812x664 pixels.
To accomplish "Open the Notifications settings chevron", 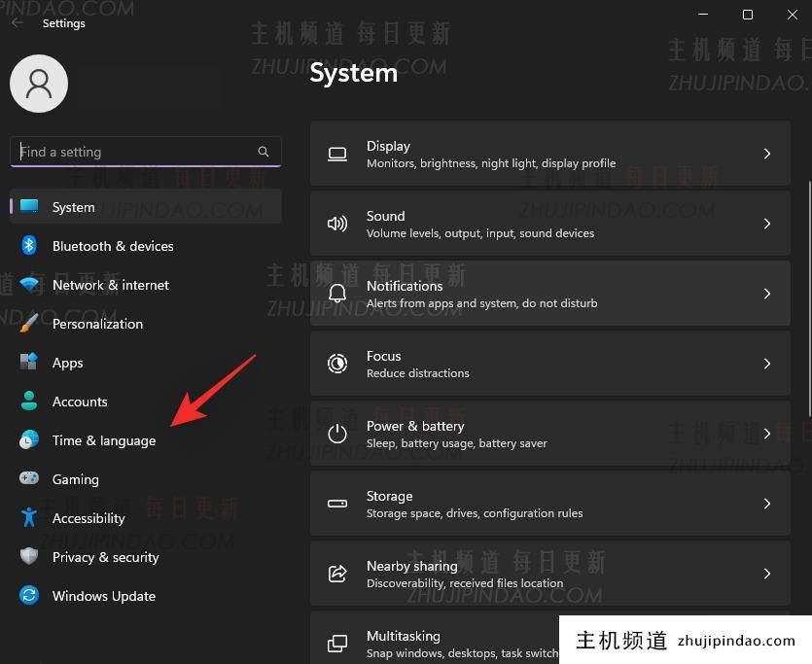I will pos(767,294).
